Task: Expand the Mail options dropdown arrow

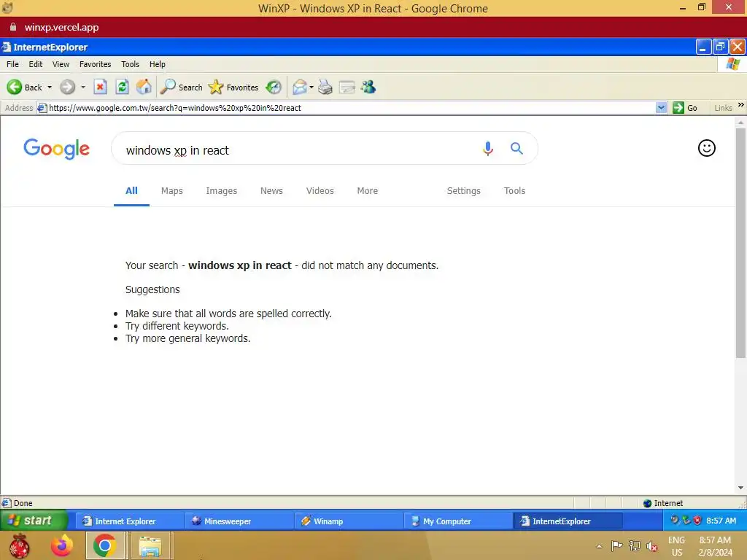Action: (311, 87)
